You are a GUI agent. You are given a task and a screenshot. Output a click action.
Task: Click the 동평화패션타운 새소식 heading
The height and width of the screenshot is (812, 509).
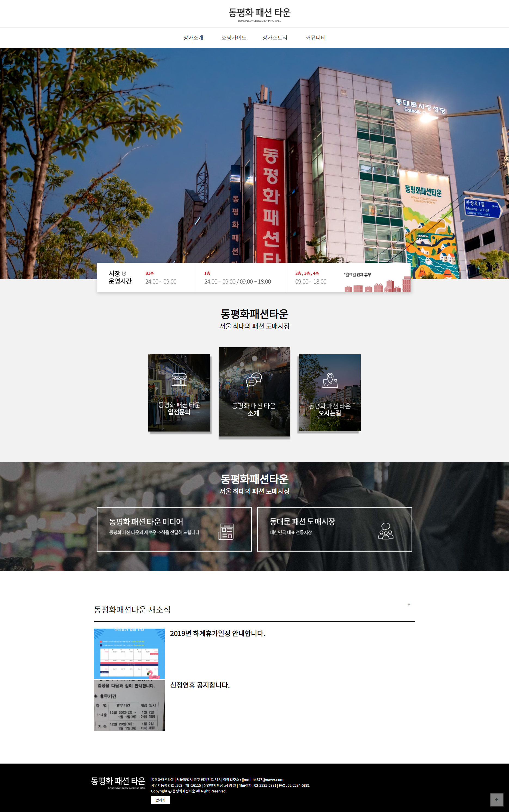(x=132, y=610)
